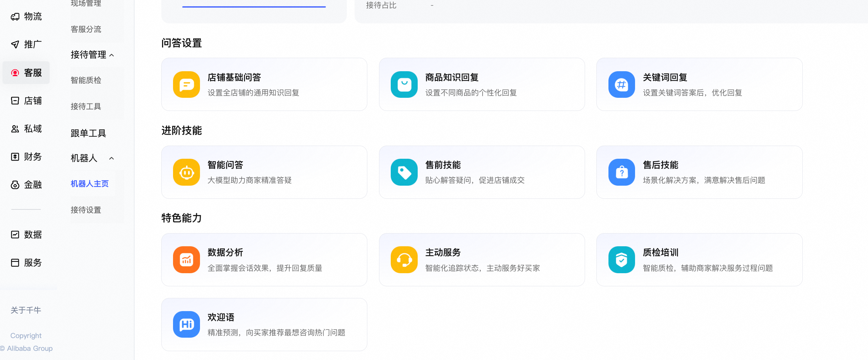Click the 欢迎语 Hi icon
This screenshot has height=360, width=868.
point(186,324)
